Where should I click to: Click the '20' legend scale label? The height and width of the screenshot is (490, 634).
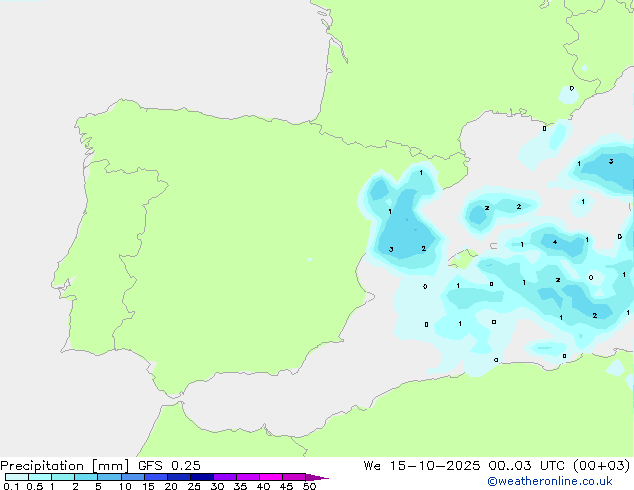(171, 486)
